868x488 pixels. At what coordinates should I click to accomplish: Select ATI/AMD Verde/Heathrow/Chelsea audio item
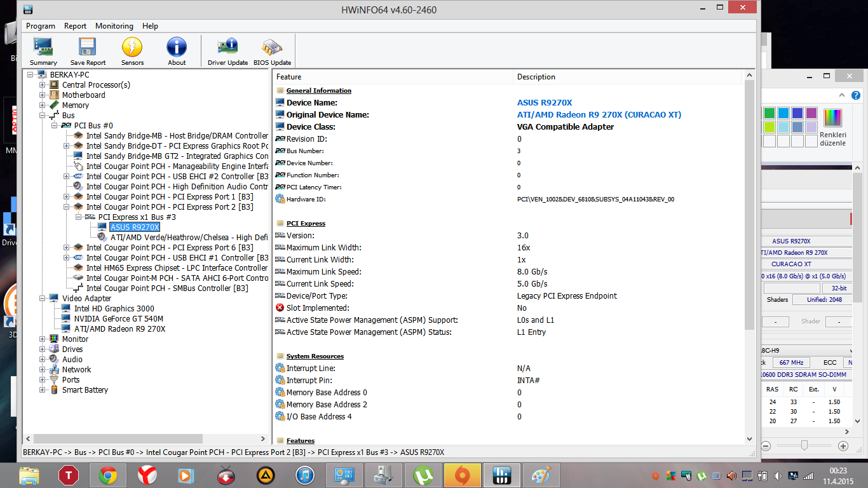189,237
